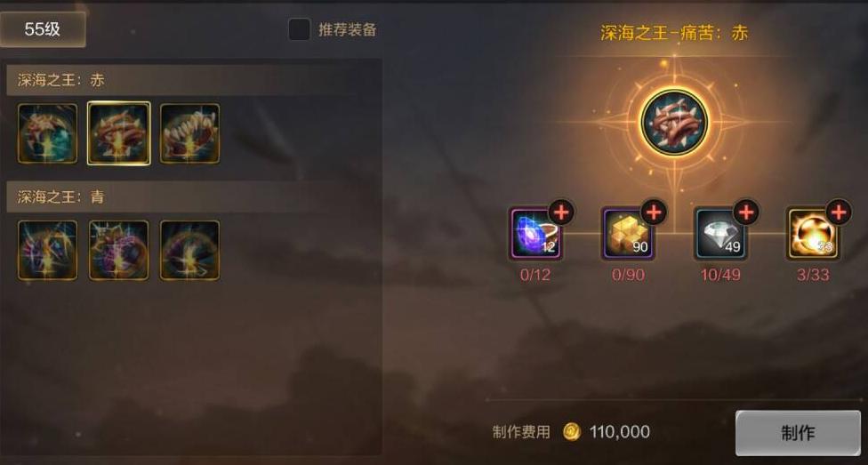This screenshot has height=465, width=868.
Task: Select the toothed ring equipment icon
Action: [190, 133]
